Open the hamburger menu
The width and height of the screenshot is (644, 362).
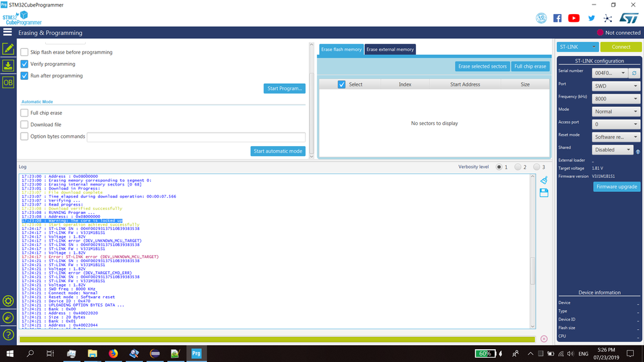pyautogui.click(x=7, y=32)
